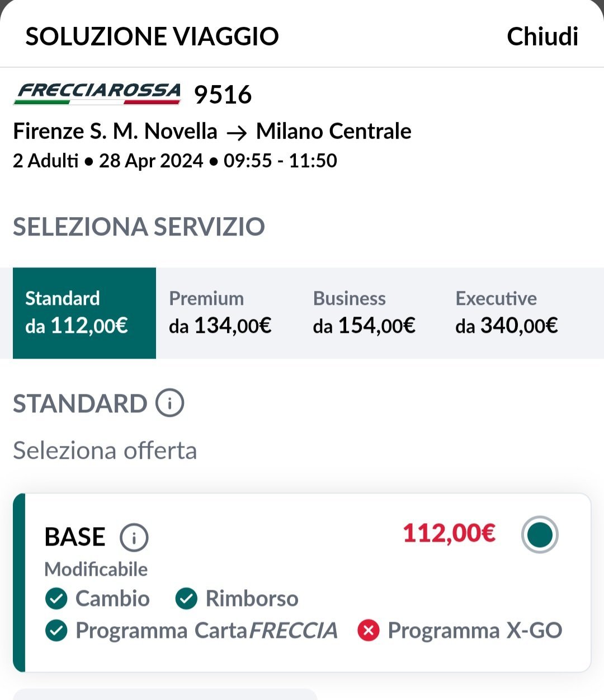
Task: Select the BASE offer radio button
Action: tap(540, 534)
